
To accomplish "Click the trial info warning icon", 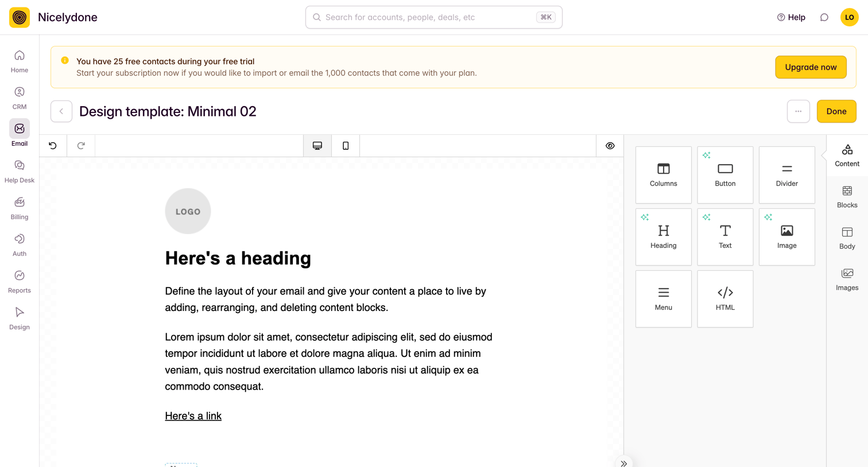I will point(65,60).
